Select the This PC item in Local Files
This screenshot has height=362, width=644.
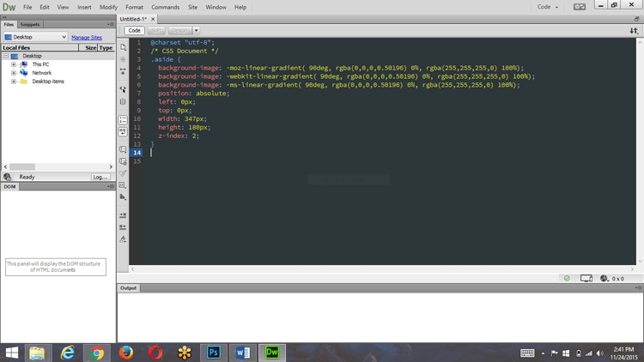(x=40, y=64)
